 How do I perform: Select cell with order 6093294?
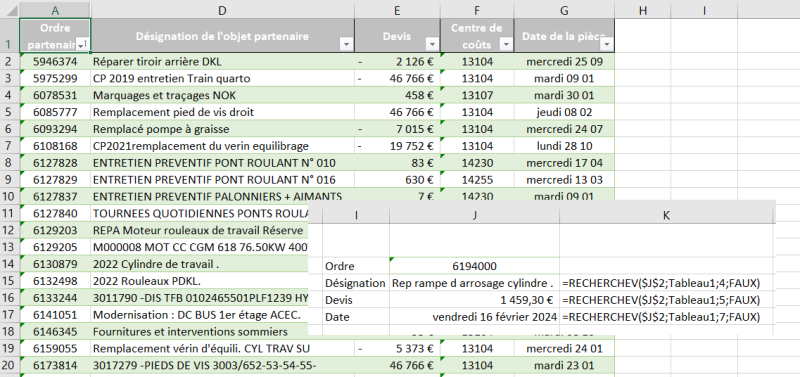tap(56, 129)
